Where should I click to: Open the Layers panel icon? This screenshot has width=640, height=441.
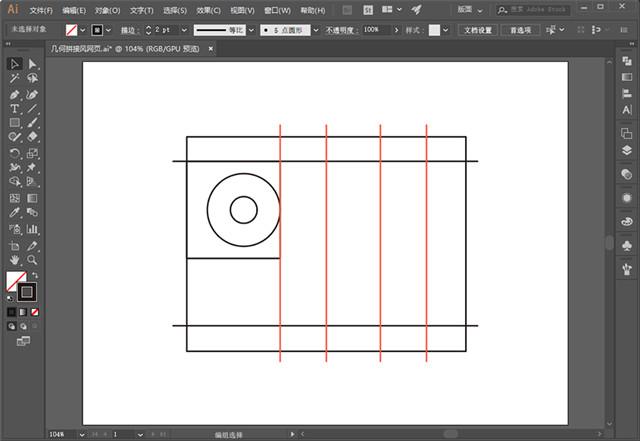click(x=627, y=150)
